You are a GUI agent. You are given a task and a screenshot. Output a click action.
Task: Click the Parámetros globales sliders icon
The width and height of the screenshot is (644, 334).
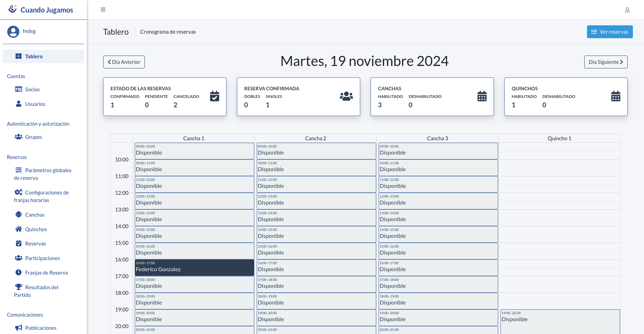pos(19,170)
